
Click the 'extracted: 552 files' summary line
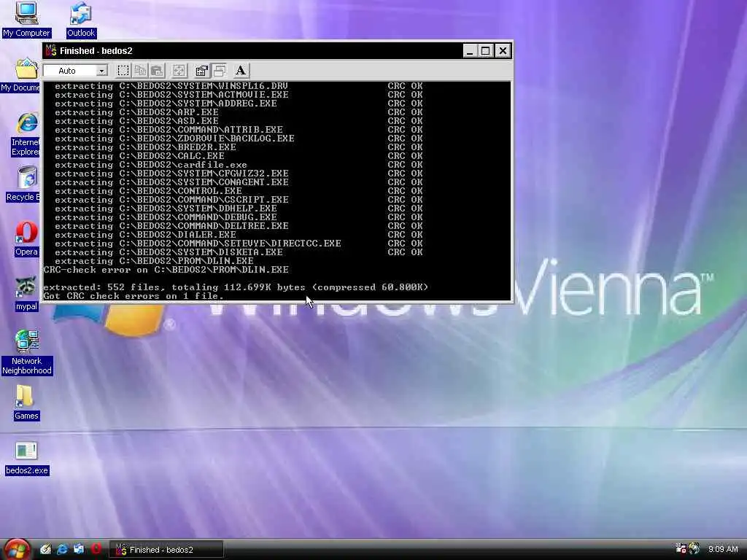coord(236,287)
